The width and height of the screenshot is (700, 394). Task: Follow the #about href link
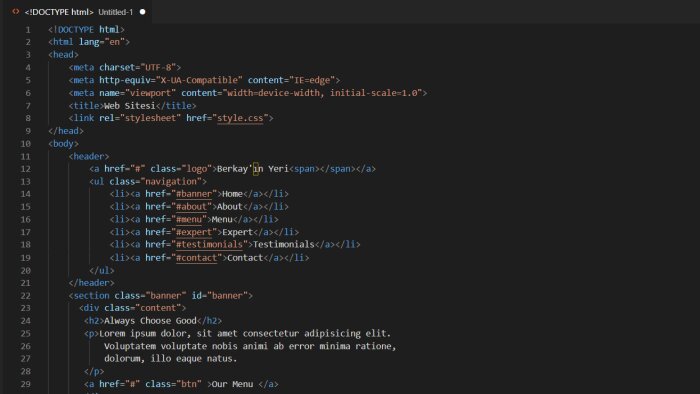click(192, 207)
